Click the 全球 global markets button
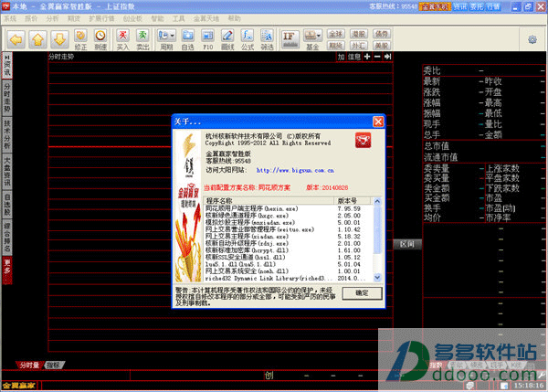548x392 pixels. click(x=336, y=34)
